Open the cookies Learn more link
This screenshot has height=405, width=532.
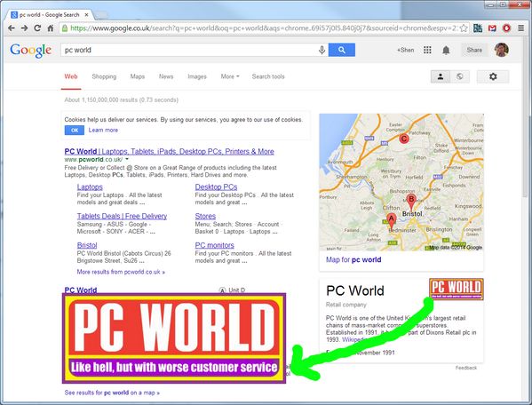[103, 131]
